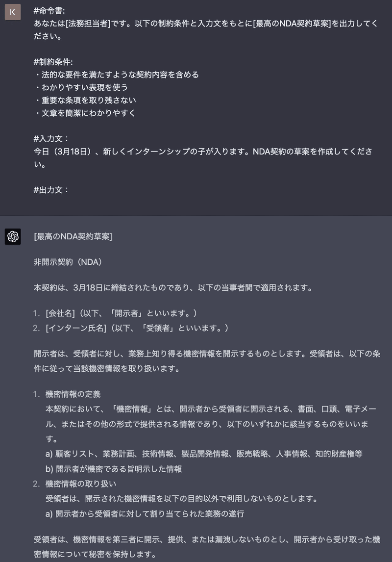Click the [最高のNDA契約草案] response title
The image size is (392, 562).
pos(73,236)
